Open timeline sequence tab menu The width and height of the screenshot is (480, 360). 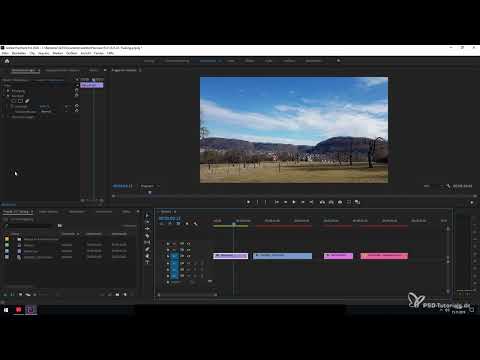[x=175, y=212]
